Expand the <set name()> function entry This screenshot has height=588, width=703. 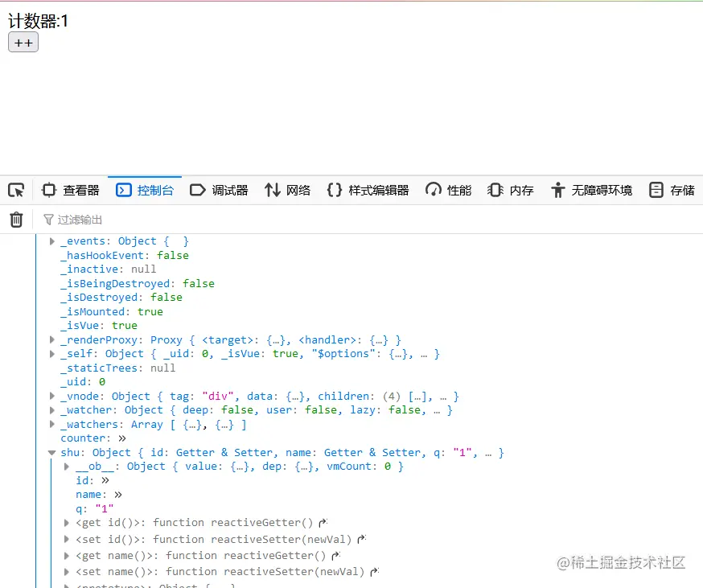[66, 572]
